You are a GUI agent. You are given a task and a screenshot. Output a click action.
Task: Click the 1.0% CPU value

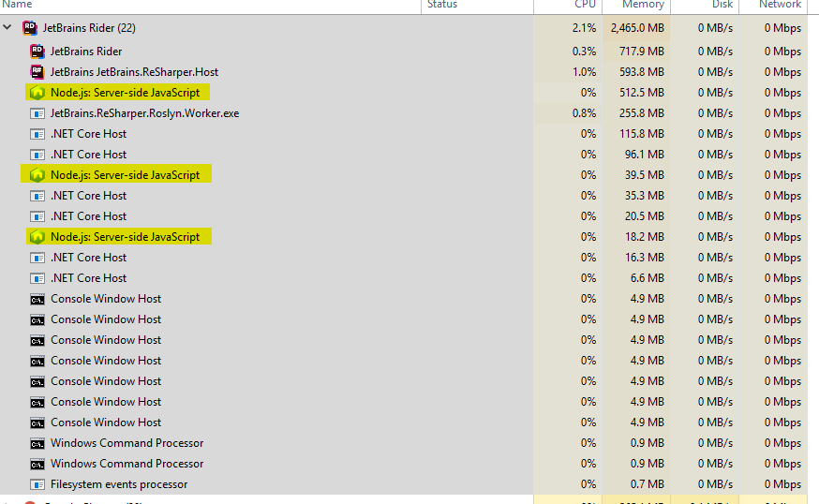(x=584, y=71)
